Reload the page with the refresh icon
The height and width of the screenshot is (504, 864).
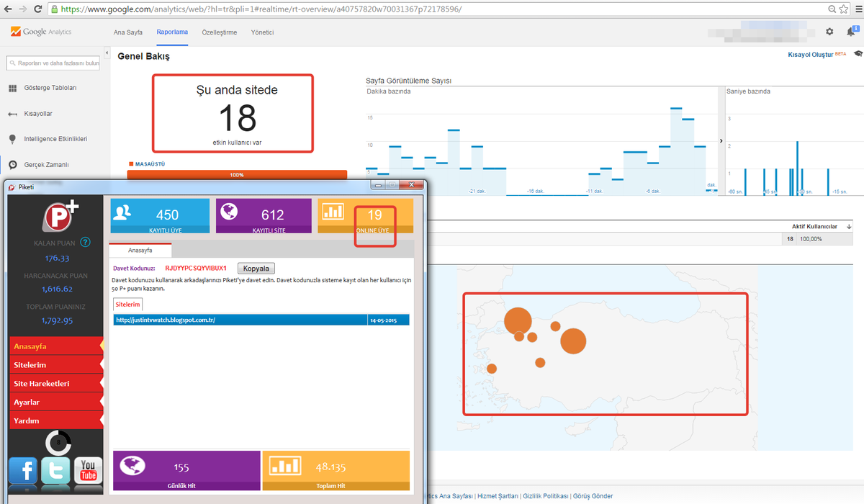pyautogui.click(x=40, y=9)
